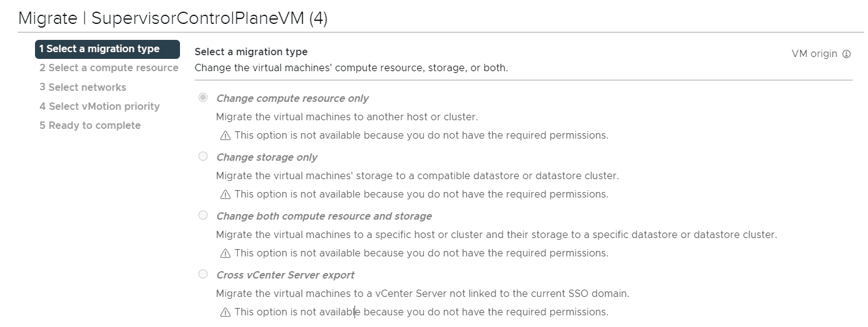Viewport: 868px width, 327px height.
Task: Click warning icon under Change both compute and storage
Action: tap(225, 253)
